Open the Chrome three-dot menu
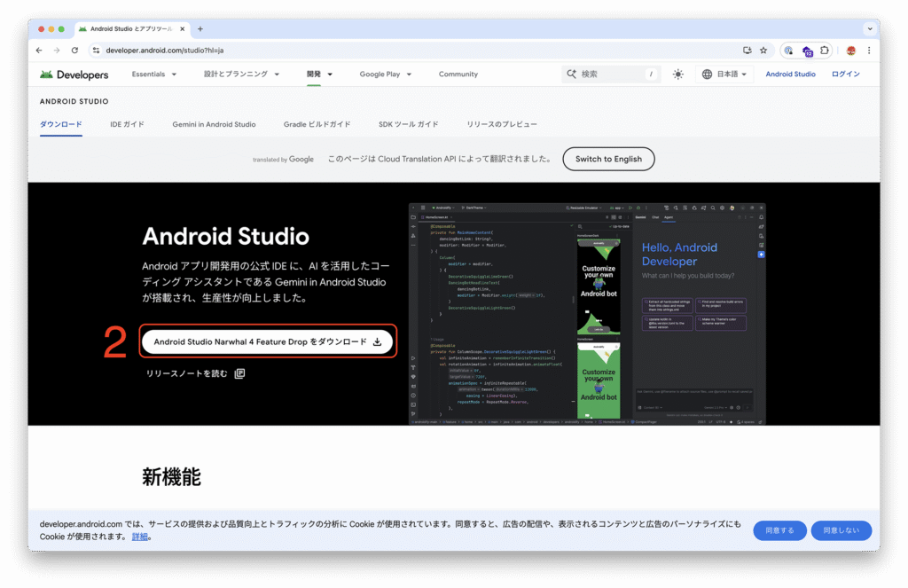The image size is (908, 588). click(x=867, y=51)
